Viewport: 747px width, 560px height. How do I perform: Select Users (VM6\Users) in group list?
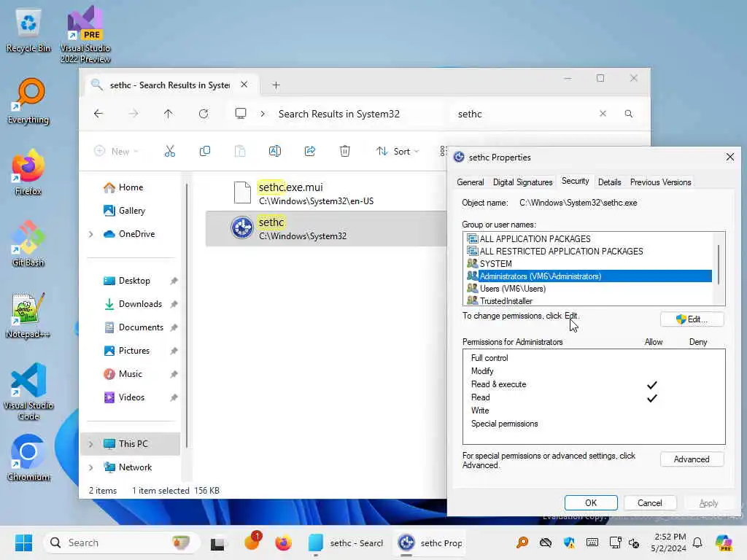click(x=589, y=289)
